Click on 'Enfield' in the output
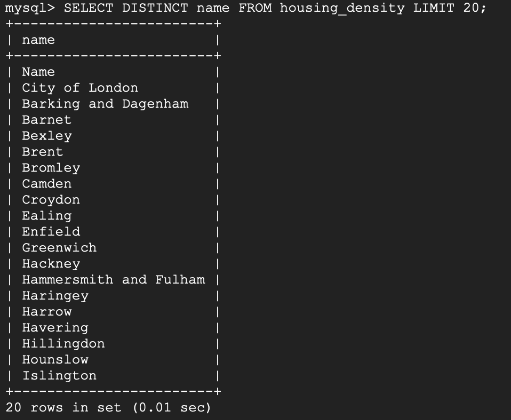The image size is (511, 420). (51, 231)
